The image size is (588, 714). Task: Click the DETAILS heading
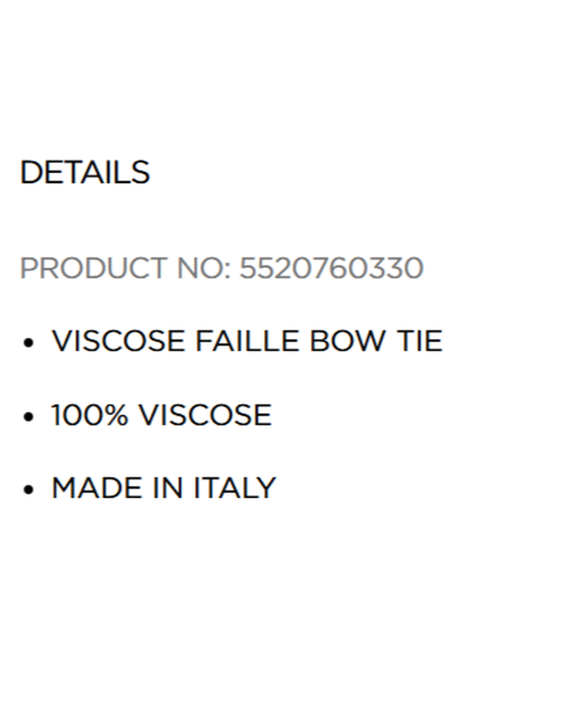[x=84, y=172]
